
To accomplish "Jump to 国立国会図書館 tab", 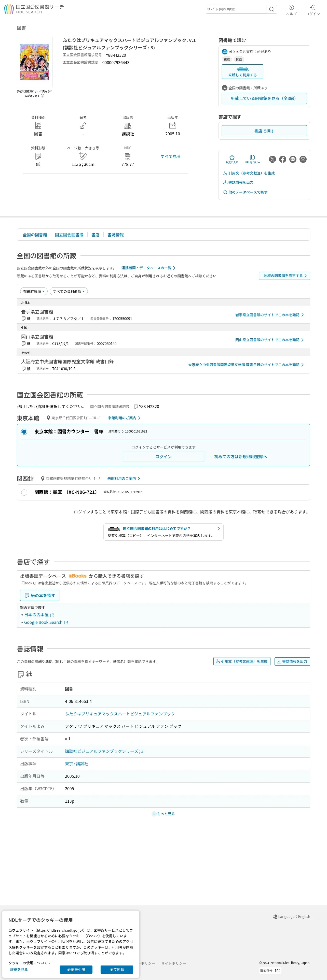I will pos(69,235).
